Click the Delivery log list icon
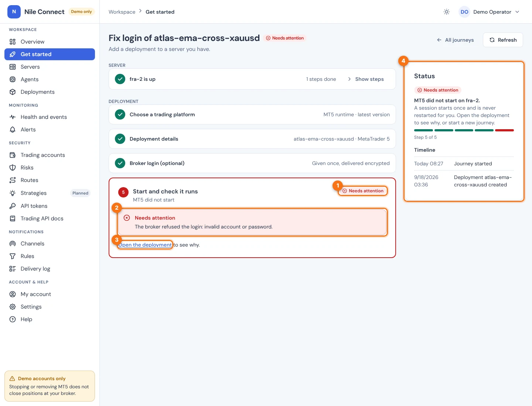The height and width of the screenshot is (406, 532). [x=13, y=269]
